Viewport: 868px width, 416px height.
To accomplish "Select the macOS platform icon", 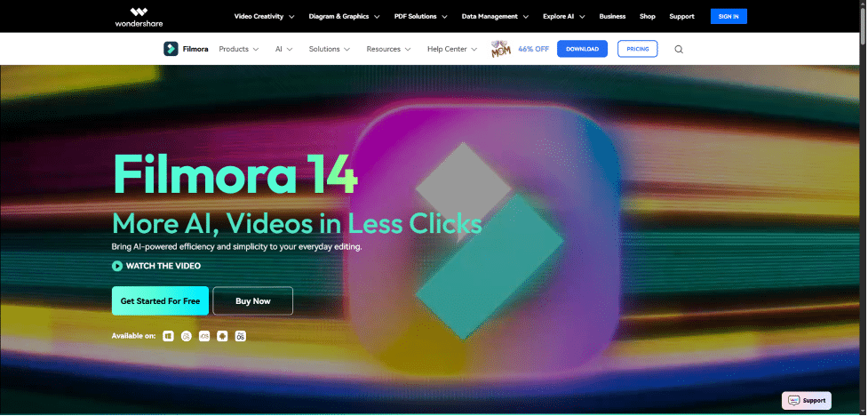I will (187, 336).
